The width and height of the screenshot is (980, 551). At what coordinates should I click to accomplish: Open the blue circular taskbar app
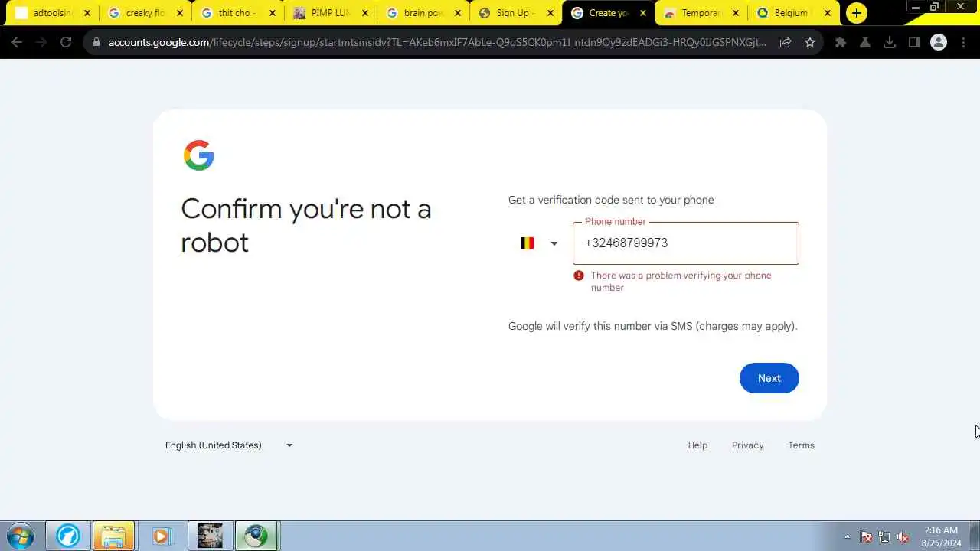[67, 536]
